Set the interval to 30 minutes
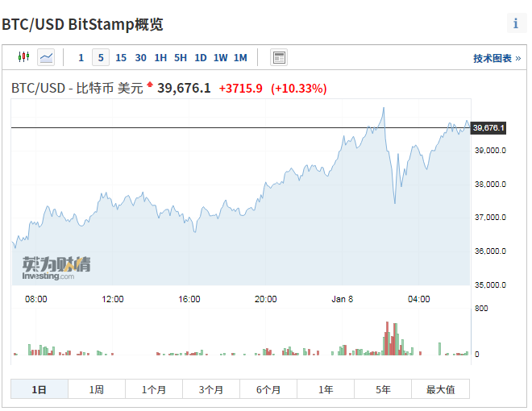This screenshot has width=532, height=411. point(140,57)
